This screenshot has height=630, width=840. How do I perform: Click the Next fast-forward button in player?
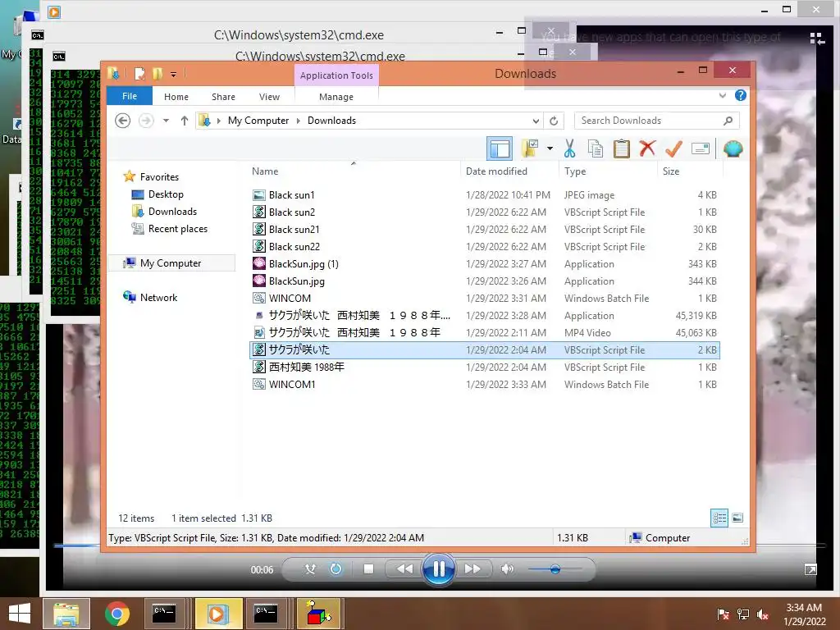point(472,569)
